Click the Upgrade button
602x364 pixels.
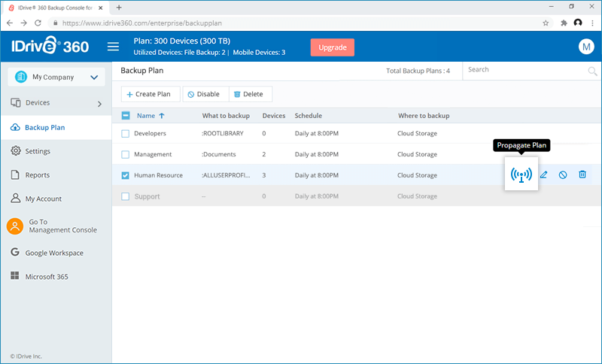click(x=333, y=47)
